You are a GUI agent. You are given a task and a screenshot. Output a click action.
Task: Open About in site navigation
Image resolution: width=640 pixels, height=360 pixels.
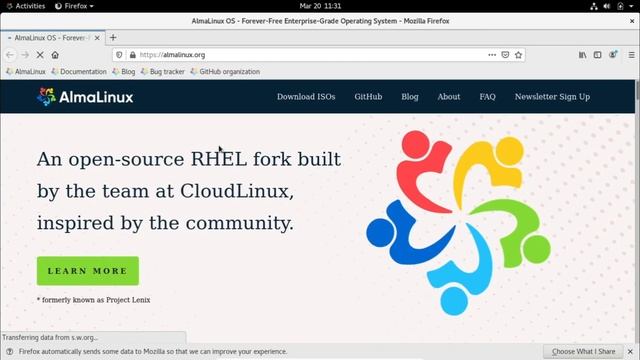(449, 97)
